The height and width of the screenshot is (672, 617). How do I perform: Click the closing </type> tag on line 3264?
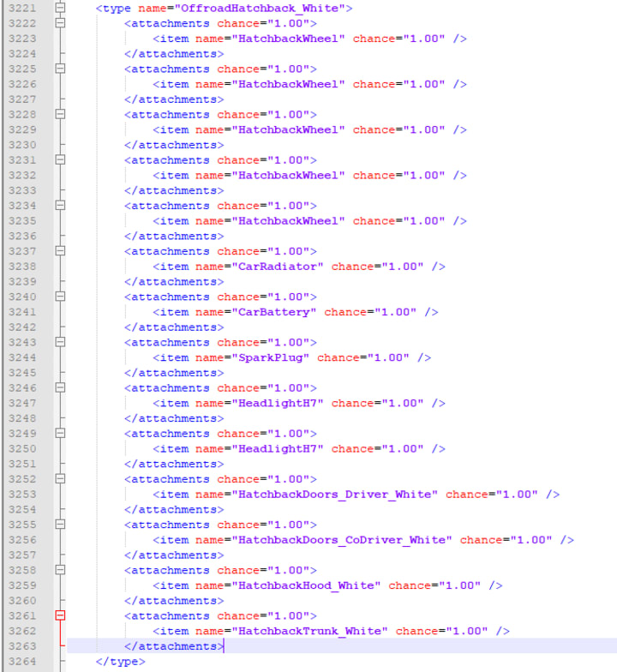pyautogui.click(x=120, y=662)
